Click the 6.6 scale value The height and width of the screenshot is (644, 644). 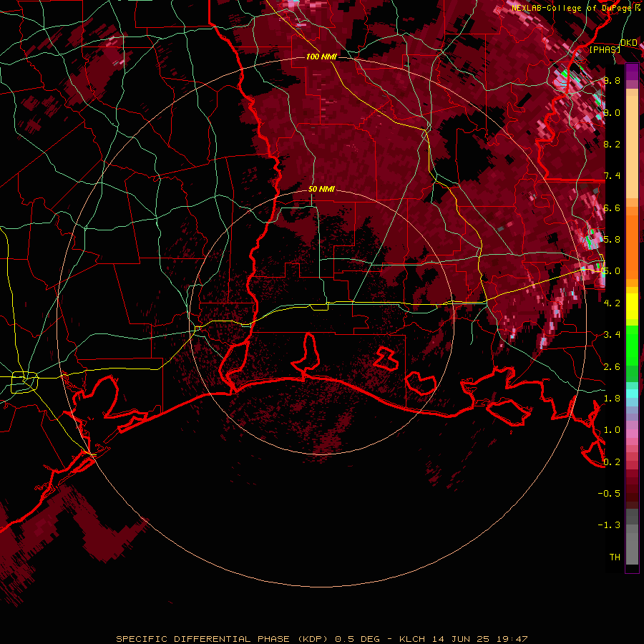612,208
